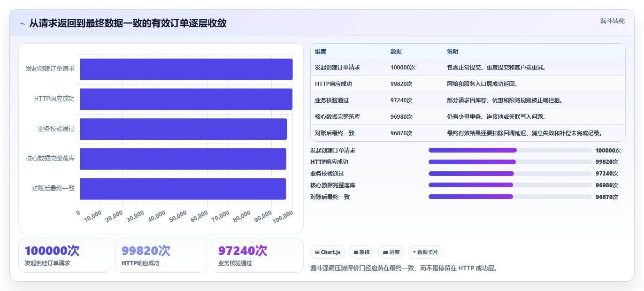Click the funnel icon before the title
The width and height of the screenshot is (644, 291).
22,23
